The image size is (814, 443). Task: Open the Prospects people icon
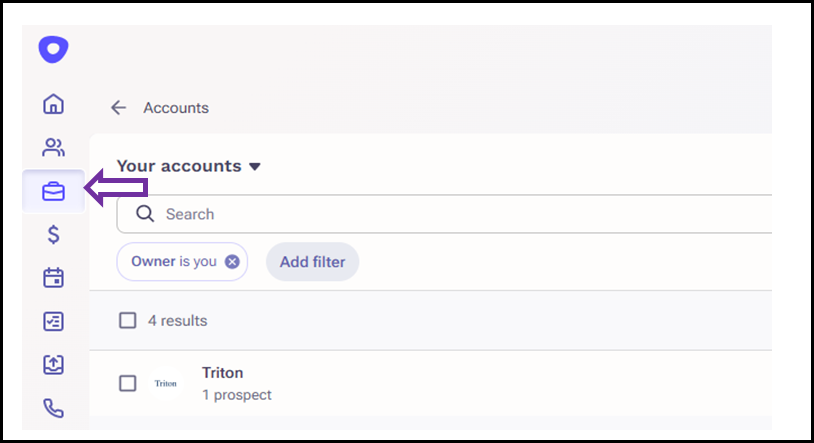click(x=53, y=147)
